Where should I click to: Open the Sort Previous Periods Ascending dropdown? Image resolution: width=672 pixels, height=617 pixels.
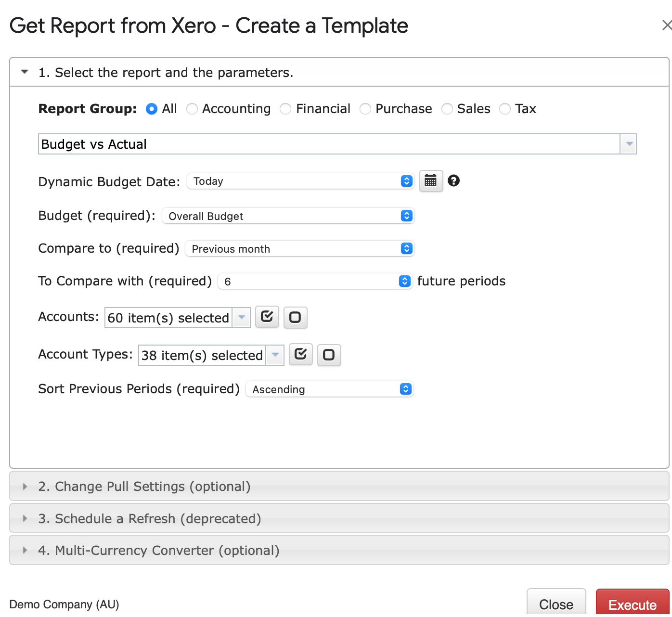tap(330, 389)
